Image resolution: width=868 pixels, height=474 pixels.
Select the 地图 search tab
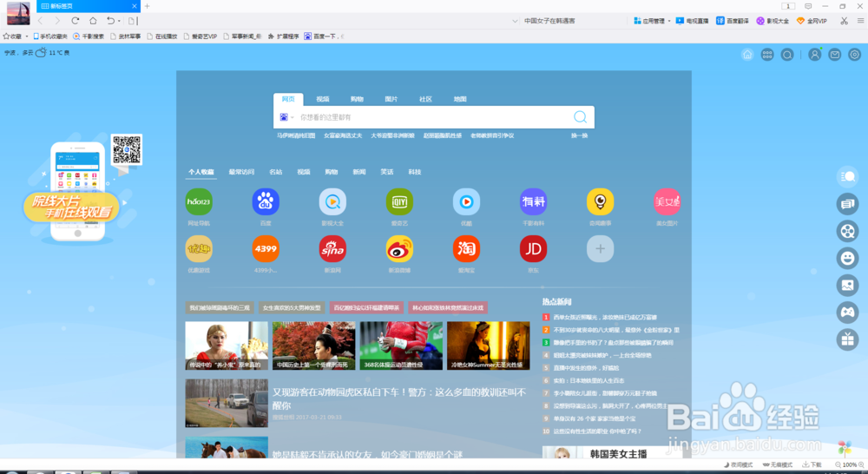coord(460,99)
